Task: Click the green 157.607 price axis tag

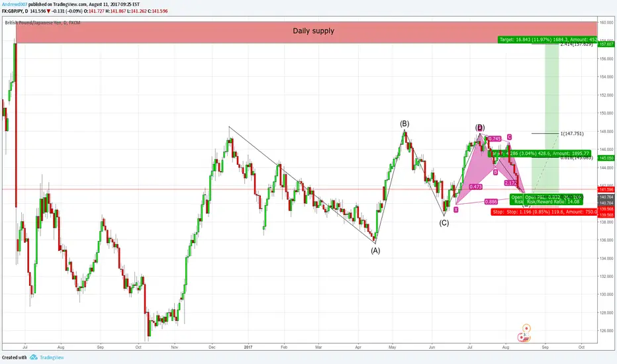Action: click(x=606, y=44)
